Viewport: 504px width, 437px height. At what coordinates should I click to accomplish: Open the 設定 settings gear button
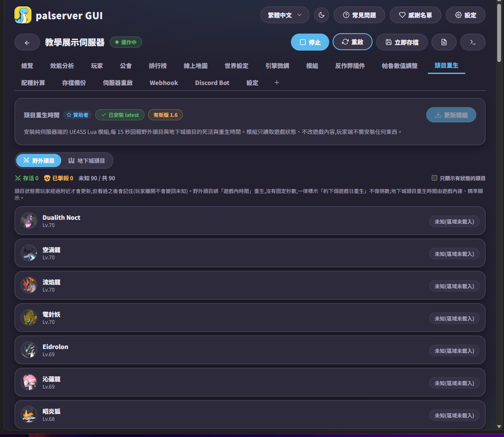click(x=465, y=15)
